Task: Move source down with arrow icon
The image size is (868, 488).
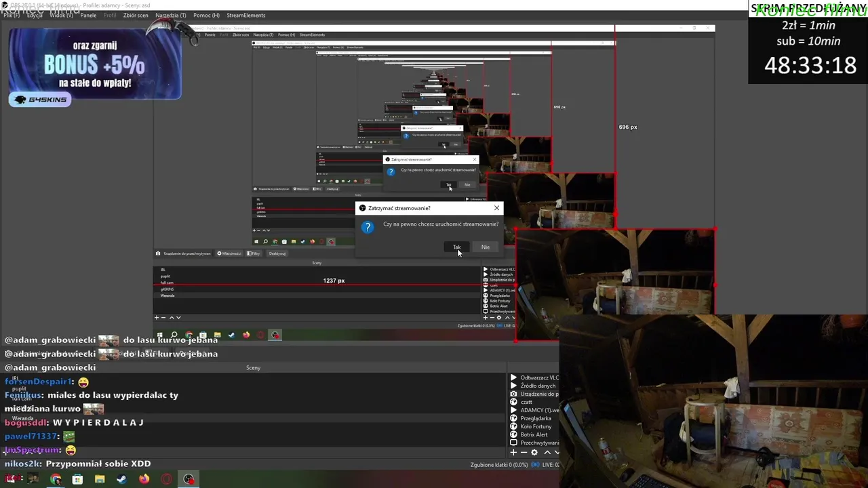Action: coord(557,452)
